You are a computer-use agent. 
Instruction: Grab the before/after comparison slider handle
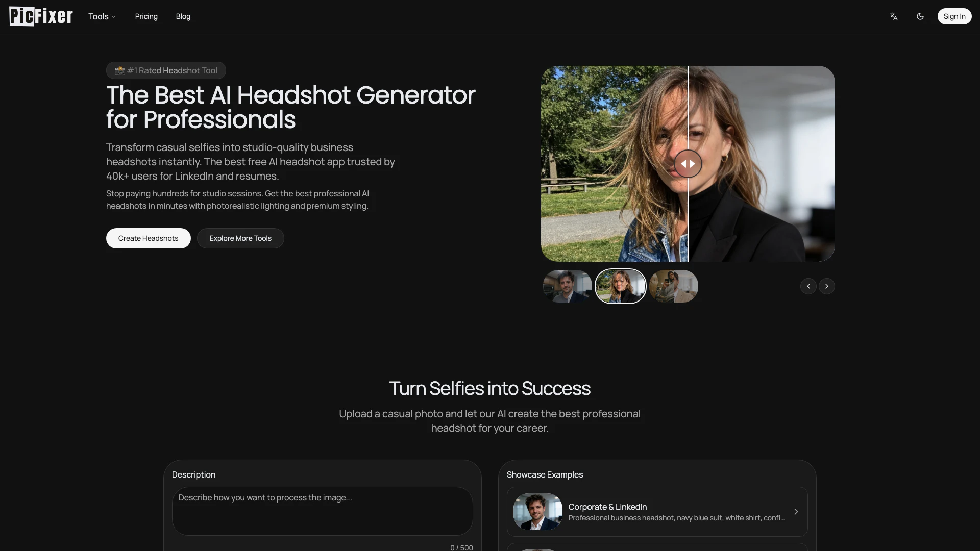coord(688,164)
